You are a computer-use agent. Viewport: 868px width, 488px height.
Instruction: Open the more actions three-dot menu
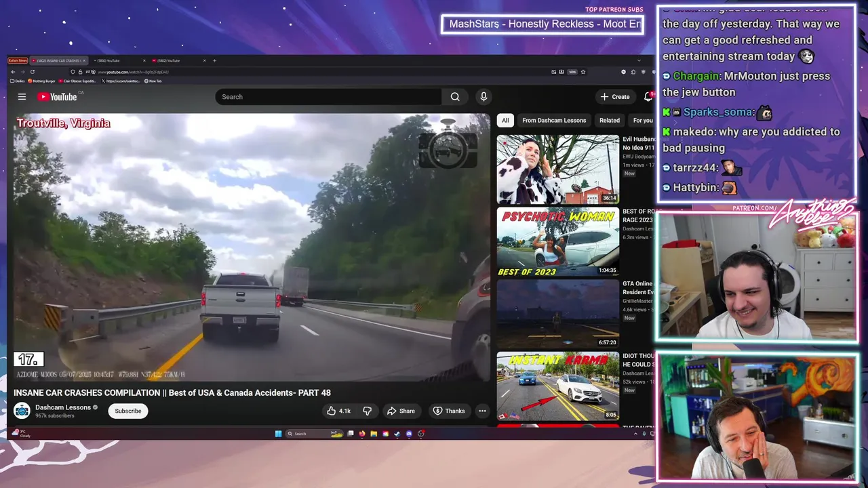[x=482, y=411]
